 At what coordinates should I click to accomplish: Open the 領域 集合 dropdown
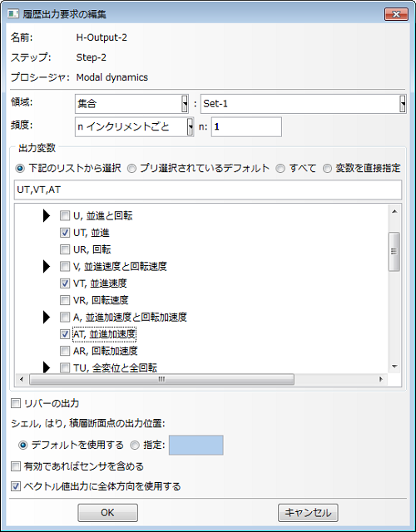click(x=131, y=104)
